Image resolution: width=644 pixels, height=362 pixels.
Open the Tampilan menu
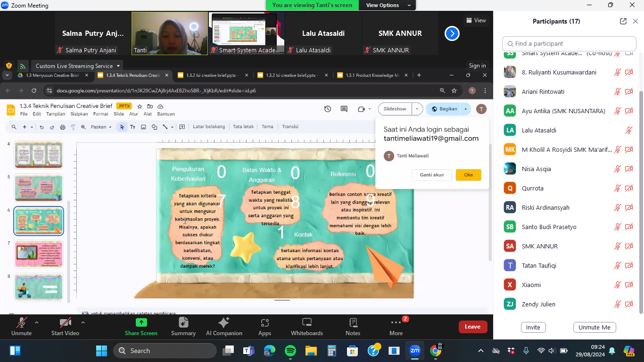point(56,114)
